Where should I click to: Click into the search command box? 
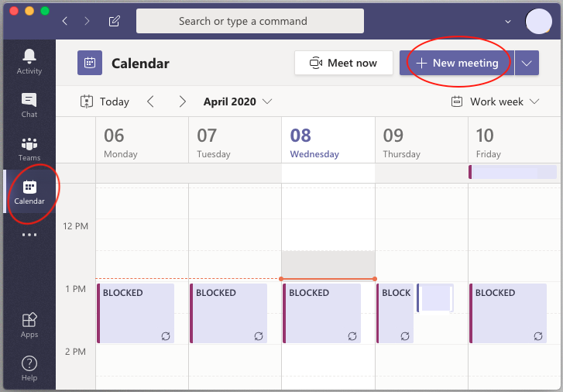(250, 21)
